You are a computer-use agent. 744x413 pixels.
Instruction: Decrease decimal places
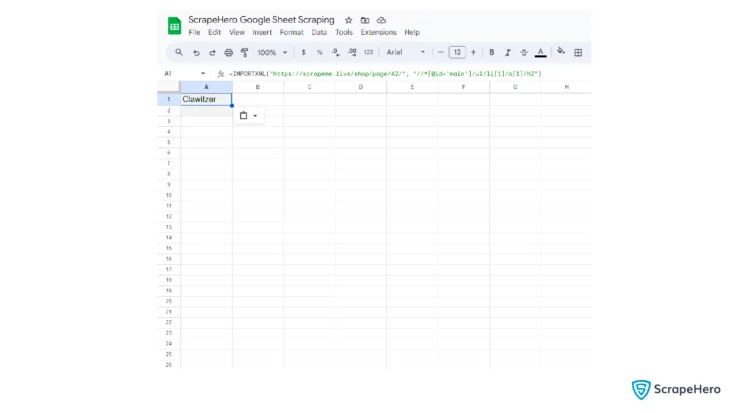tap(336, 53)
